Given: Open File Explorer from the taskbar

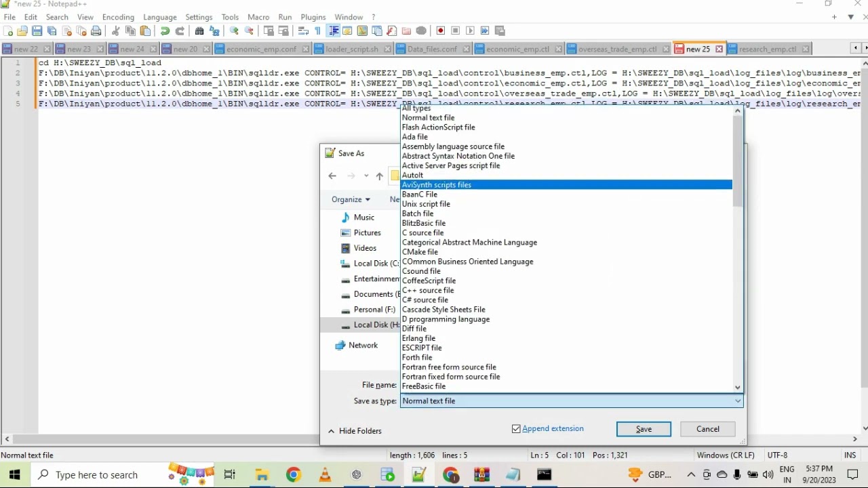Looking at the screenshot, I should click(x=262, y=474).
